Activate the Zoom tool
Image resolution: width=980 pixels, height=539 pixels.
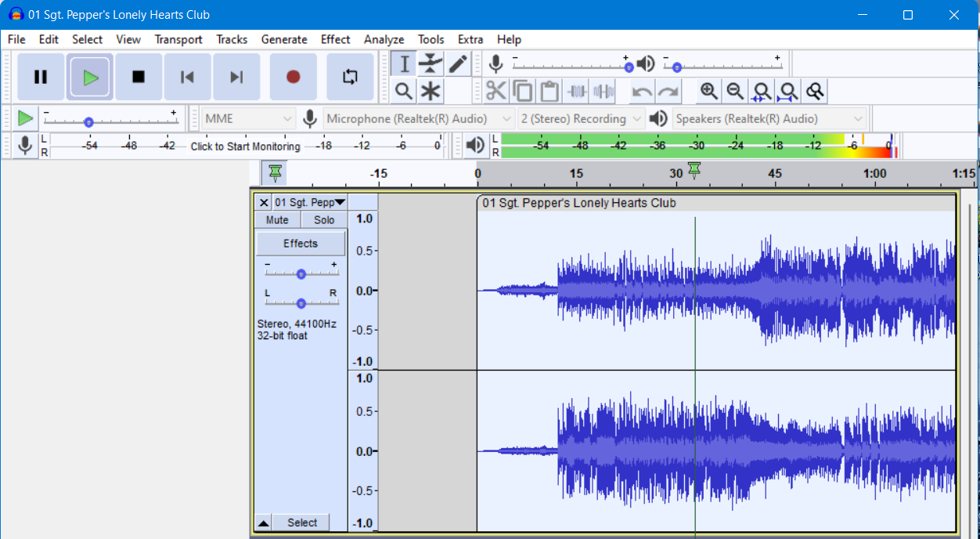coord(403,91)
